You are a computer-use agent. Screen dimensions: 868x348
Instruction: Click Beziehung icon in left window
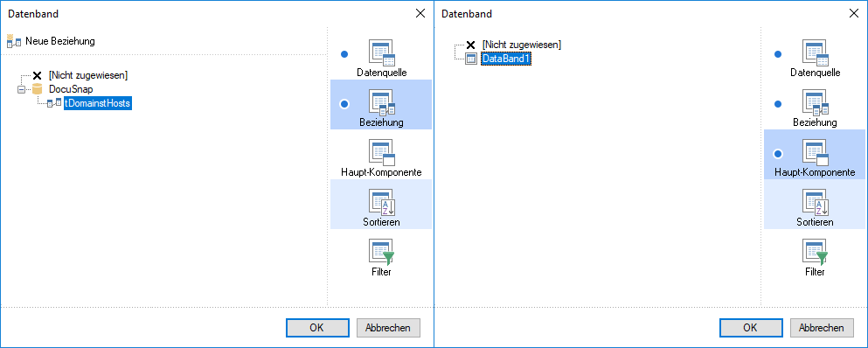point(381,102)
